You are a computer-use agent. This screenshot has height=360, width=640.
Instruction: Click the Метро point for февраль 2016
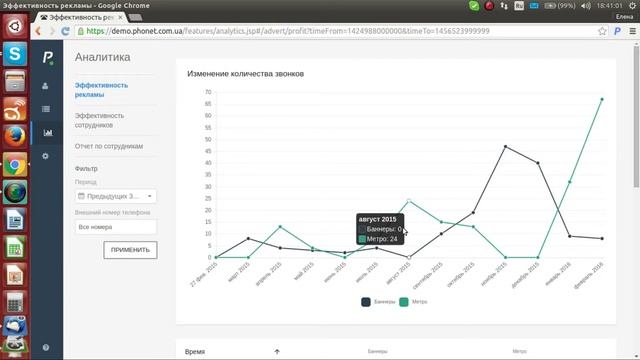pos(602,99)
